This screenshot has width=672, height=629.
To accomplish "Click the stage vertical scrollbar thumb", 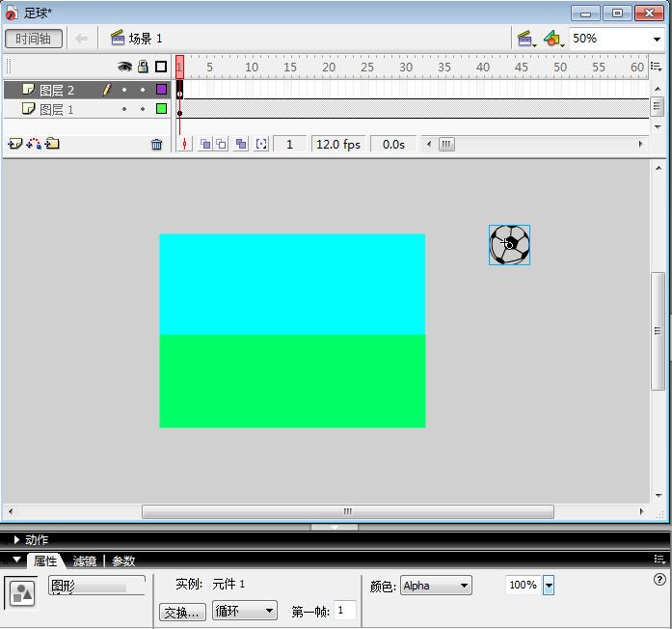I will [x=658, y=331].
